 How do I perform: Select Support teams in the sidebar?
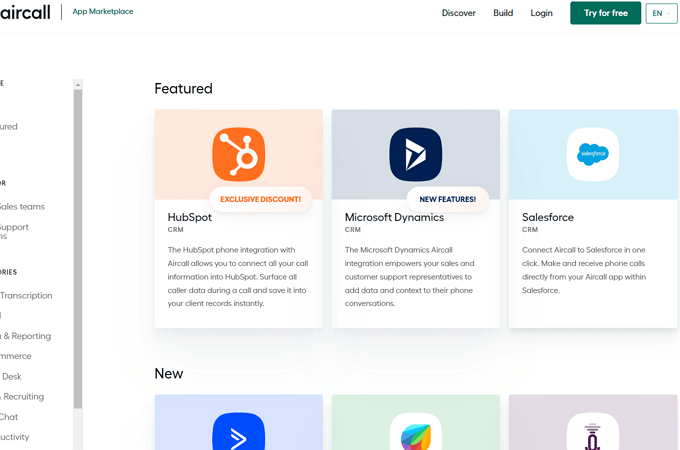14,231
